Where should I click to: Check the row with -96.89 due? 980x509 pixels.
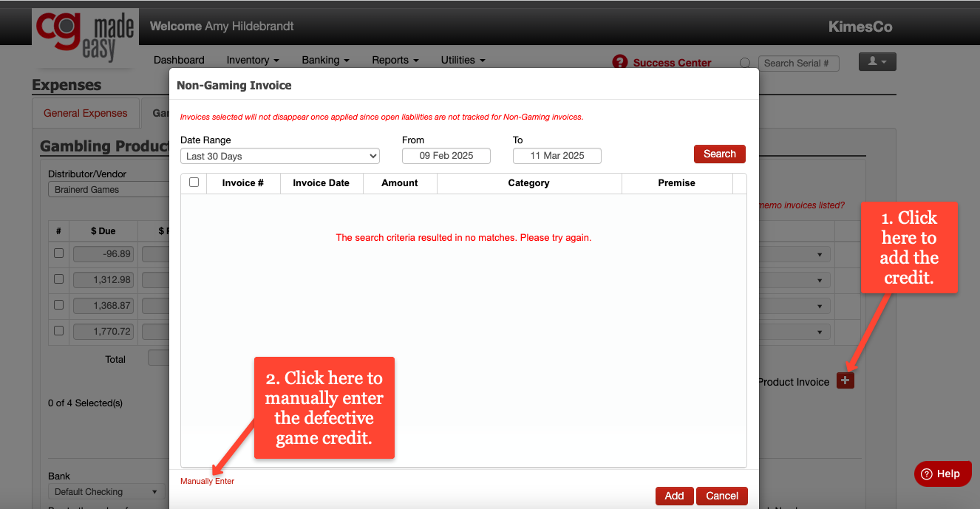[59, 253]
